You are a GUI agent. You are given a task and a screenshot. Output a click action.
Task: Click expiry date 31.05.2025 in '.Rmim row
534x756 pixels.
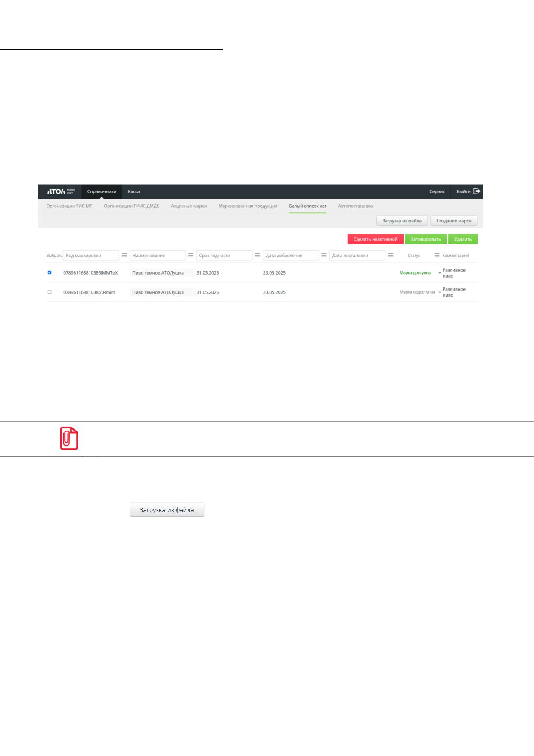tap(208, 292)
